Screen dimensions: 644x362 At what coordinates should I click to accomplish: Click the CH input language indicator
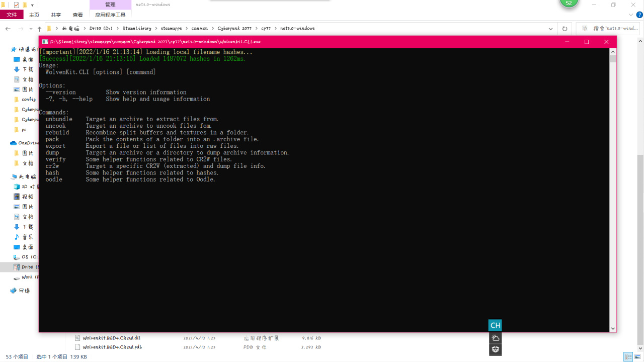coord(495,325)
